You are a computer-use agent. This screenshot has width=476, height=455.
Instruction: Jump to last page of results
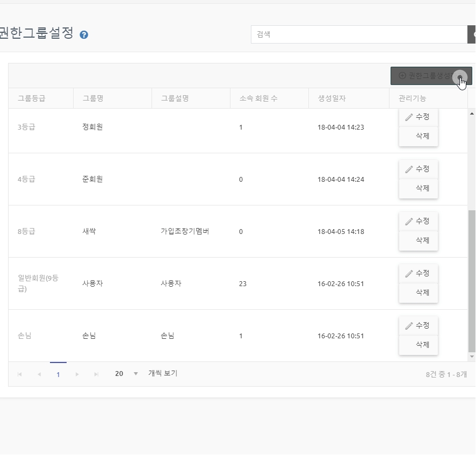click(96, 374)
